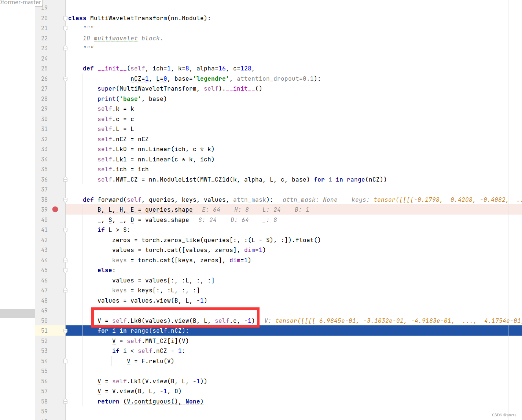Collapse the MultiWaveletTransform class fold marker

65,18
